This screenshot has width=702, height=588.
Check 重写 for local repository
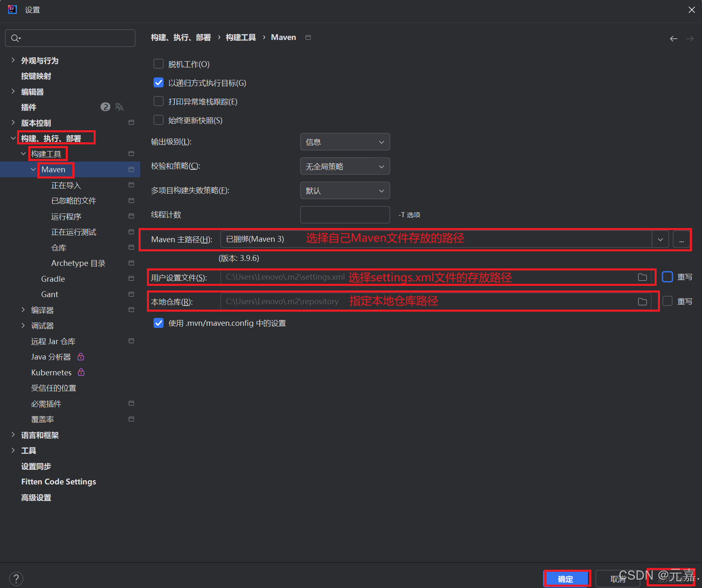point(667,301)
